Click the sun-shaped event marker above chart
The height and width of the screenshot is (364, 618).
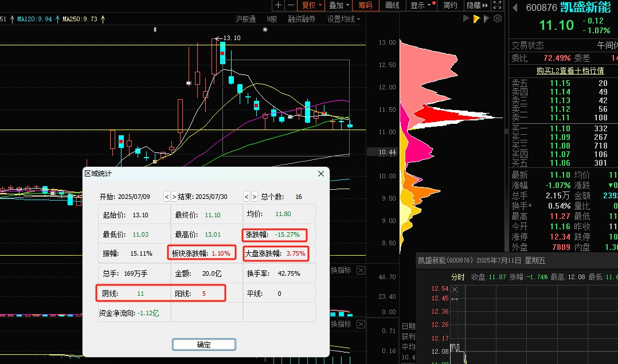(x=265, y=30)
